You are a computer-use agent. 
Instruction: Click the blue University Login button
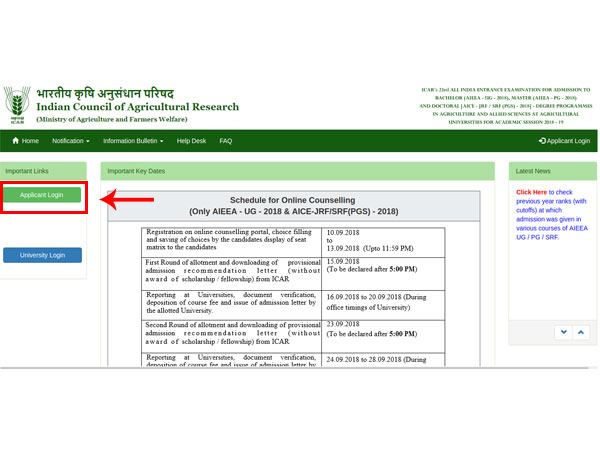click(x=42, y=255)
